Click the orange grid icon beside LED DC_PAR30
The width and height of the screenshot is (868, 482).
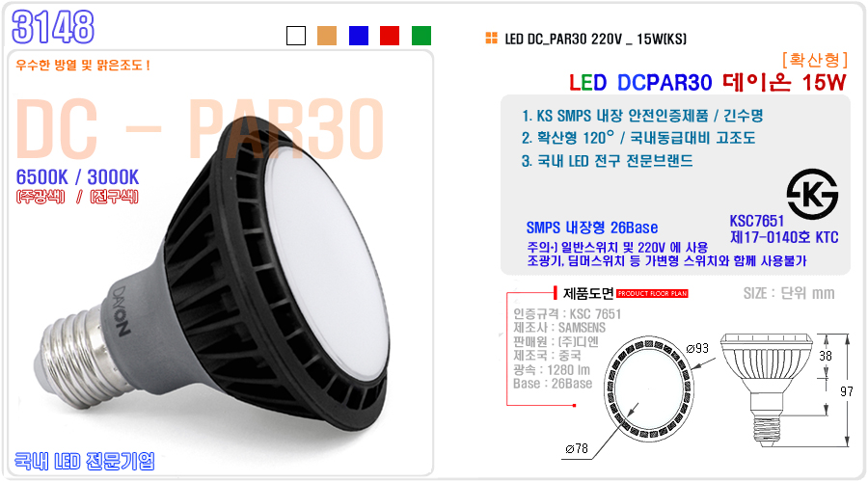point(491,39)
